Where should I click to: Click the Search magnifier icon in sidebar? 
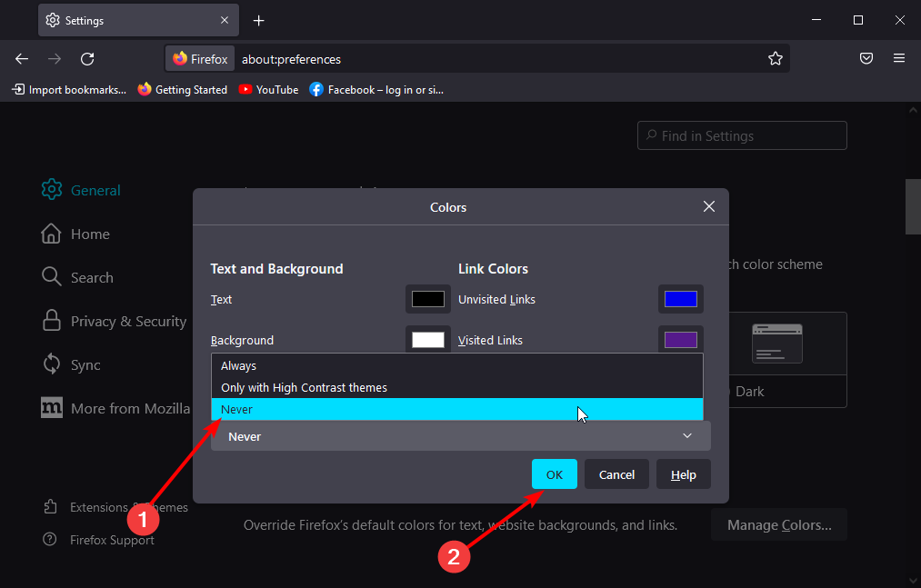(x=52, y=277)
